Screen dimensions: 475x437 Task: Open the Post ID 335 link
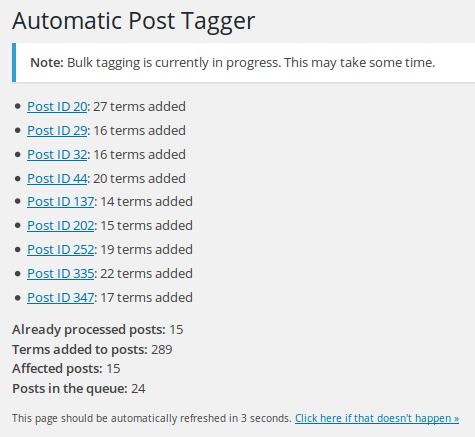pyautogui.click(x=61, y=274)
